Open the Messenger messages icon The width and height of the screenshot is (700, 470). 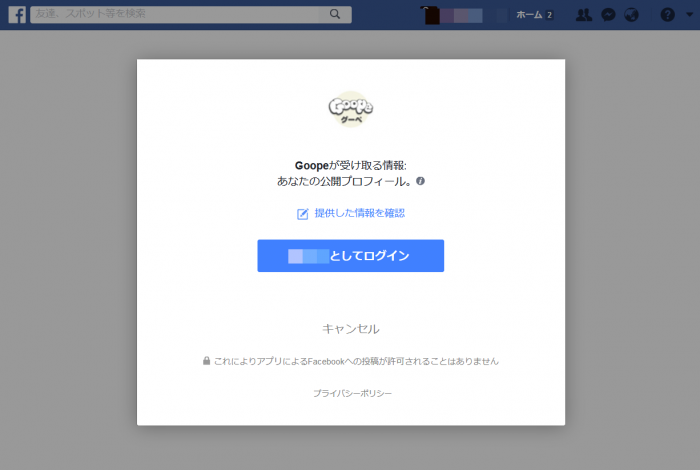click(608, 15)
